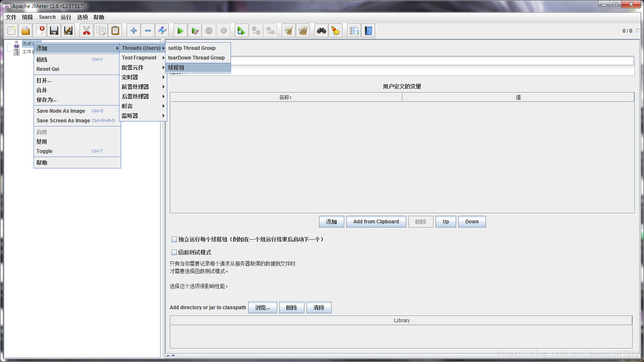Open the 选项 menu

tap(83, 17)
